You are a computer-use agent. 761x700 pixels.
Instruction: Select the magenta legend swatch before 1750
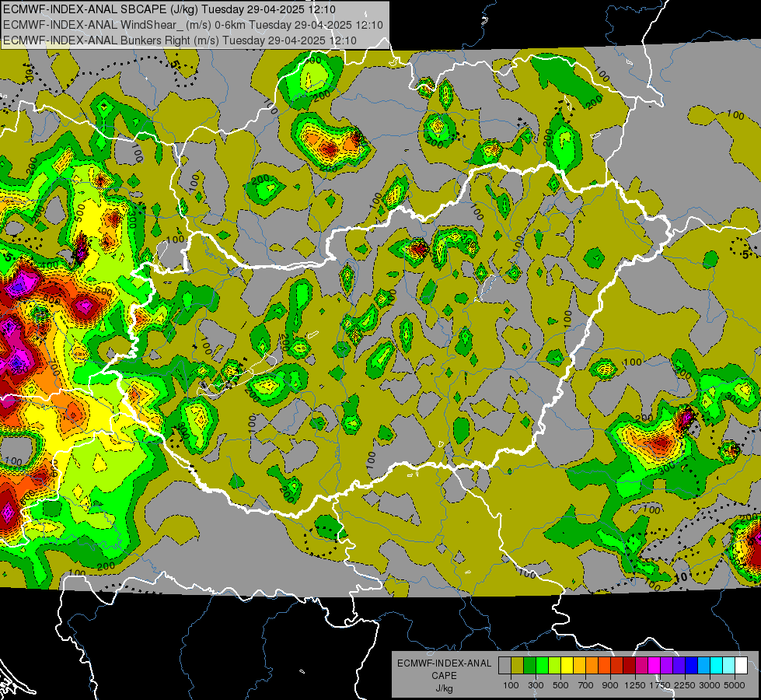(655, 666)
